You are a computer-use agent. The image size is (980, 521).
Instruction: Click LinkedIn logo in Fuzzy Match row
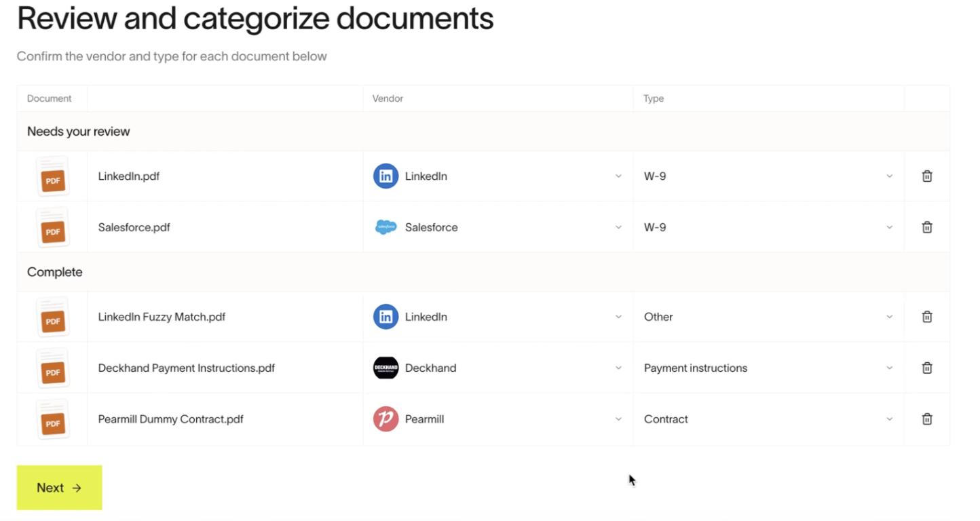[385, 317]
